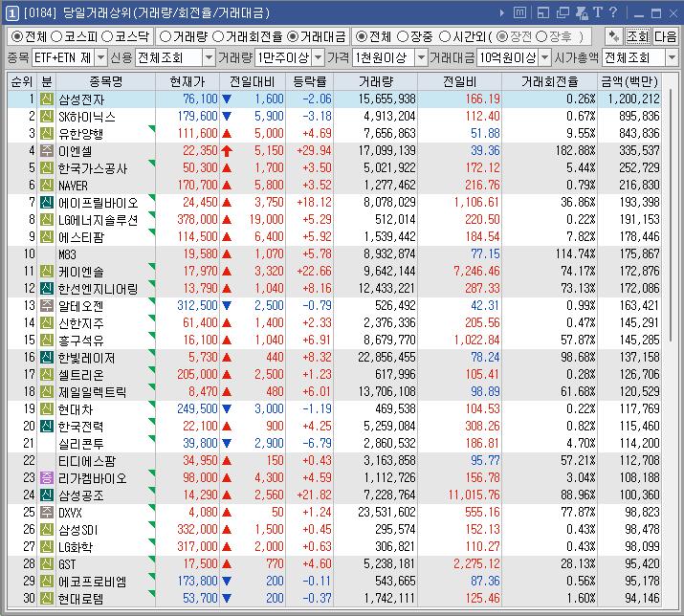The width and height of the screenshot is (684, 616).
Task: Click the 다음 next button
Action: click(x=665, y=36)
